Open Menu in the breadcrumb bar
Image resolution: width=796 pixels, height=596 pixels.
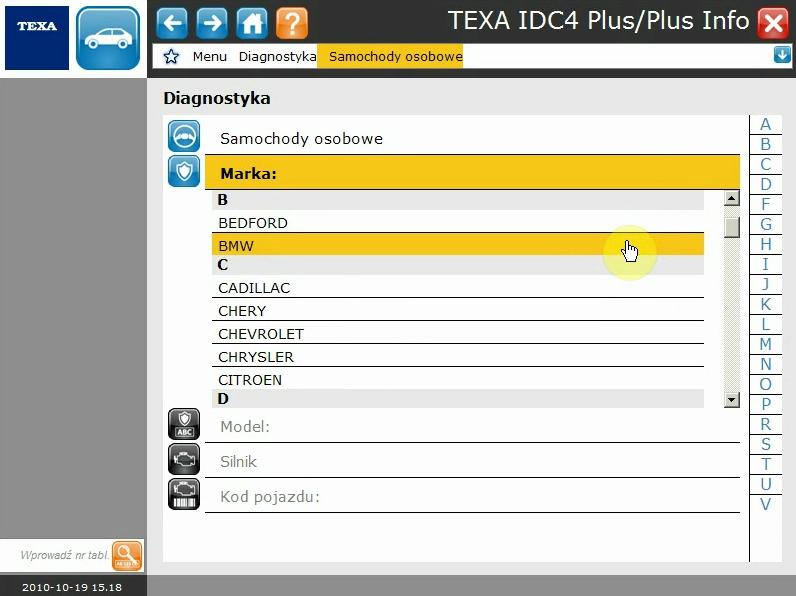[x=209, y=57]
